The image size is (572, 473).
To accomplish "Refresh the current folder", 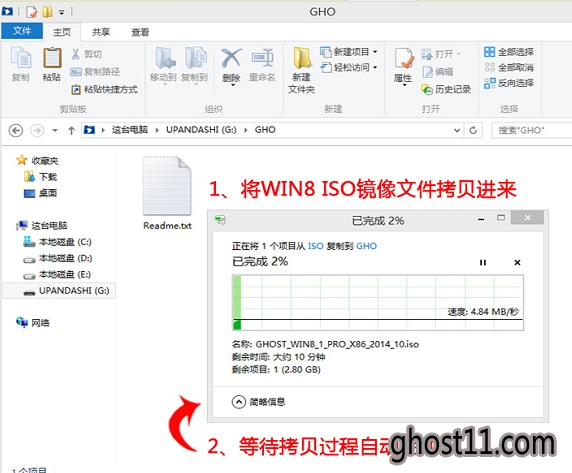I will pyautogui.click(x=473, y=130).
